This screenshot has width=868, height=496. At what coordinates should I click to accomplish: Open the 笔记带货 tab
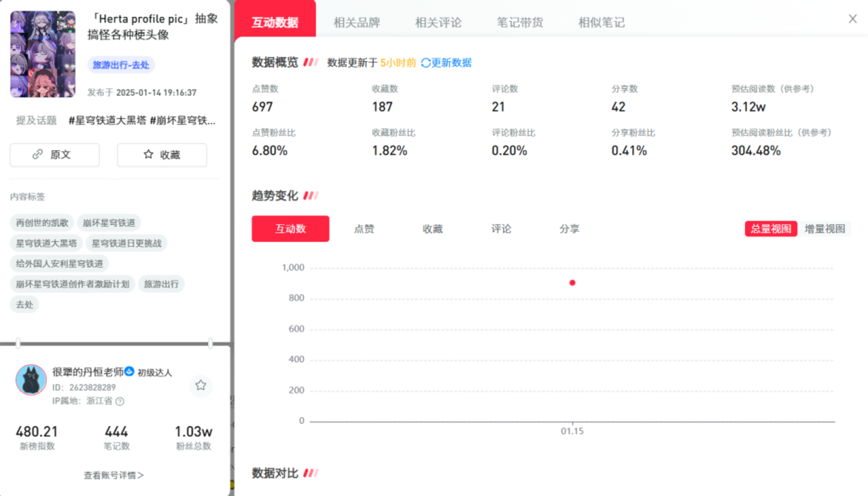pyautogui.click(x=519, y=22)
